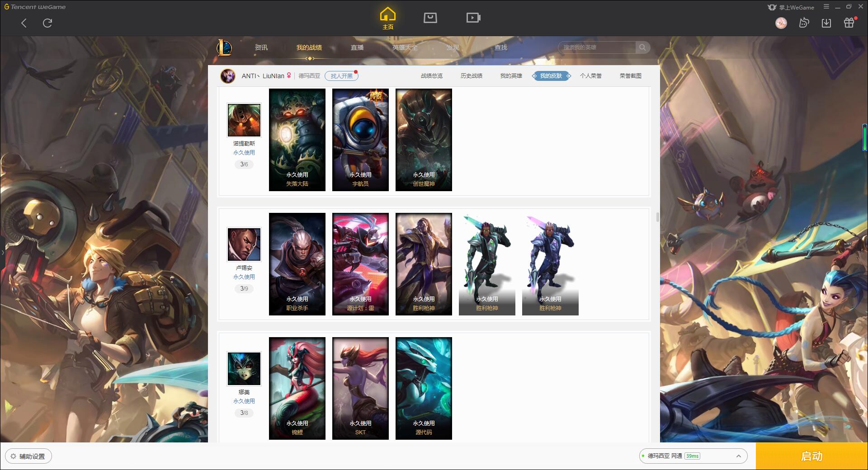Open the 宇航员 skin card
This screenshot has height=470, width=868.
click(360, 140)
